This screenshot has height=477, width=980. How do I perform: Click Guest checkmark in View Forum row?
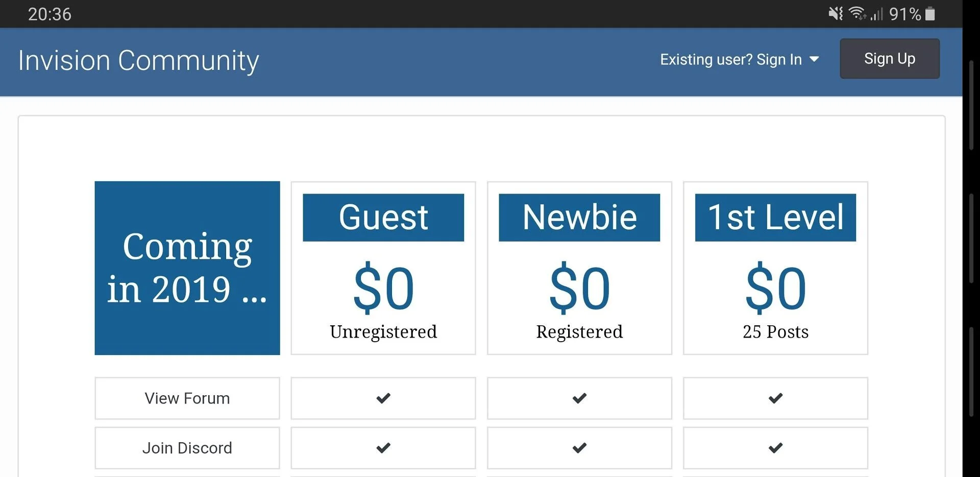(x=383, y=398)
